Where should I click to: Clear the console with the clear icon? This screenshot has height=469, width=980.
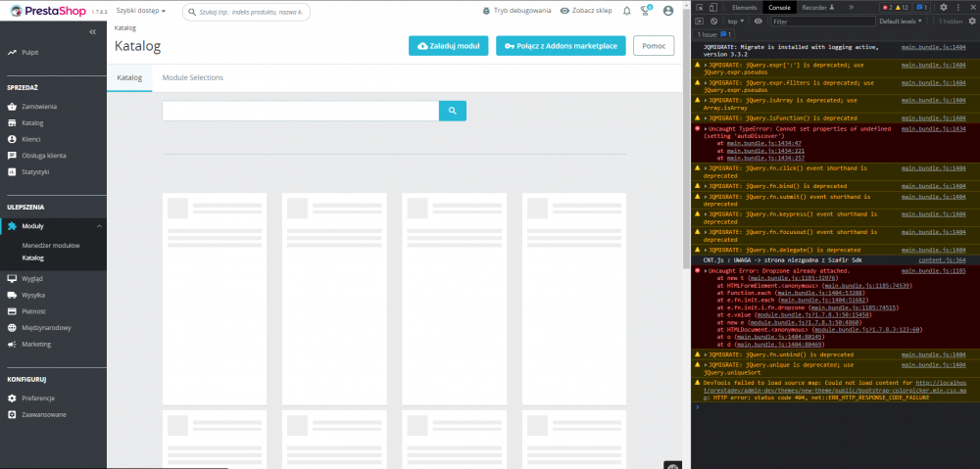pyautogui.click(x=713, y=21)
